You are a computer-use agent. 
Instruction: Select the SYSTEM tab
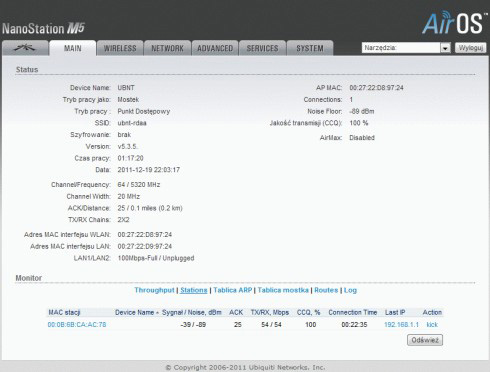310,48
